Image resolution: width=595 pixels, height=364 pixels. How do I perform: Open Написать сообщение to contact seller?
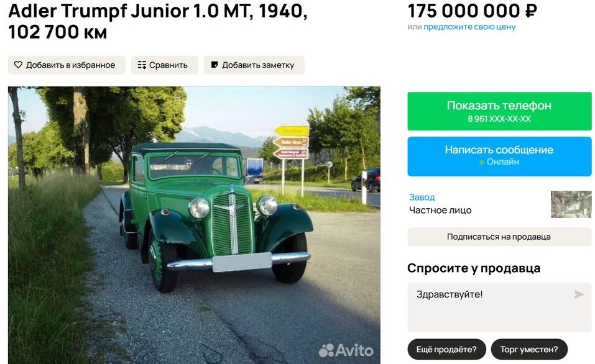point(499,150)
